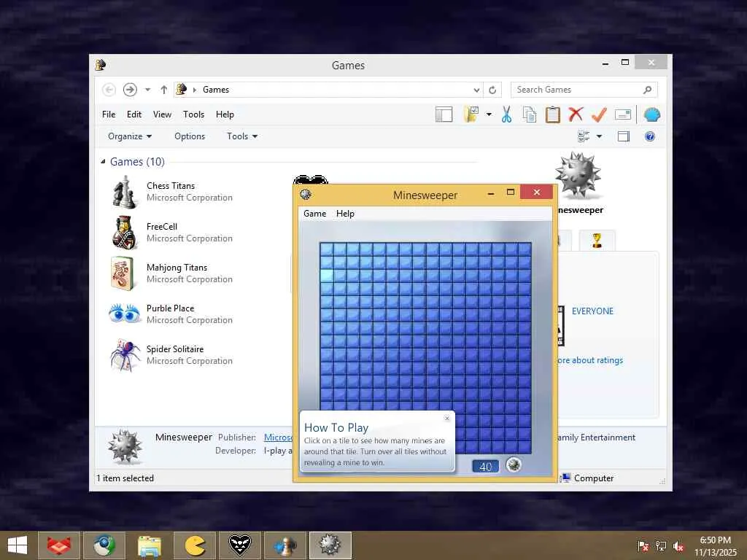The height and width of the screenshot is (560, 747).
Task: Click the muted volume tray icon
Action: click(x=678, y=545)
